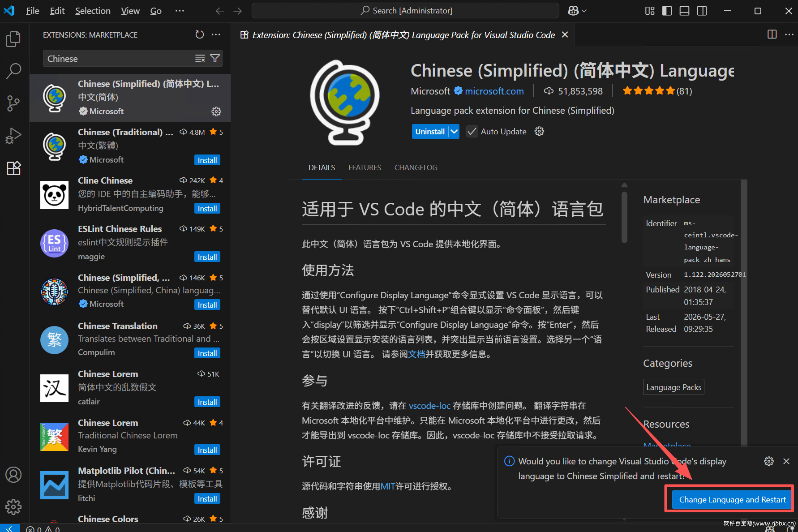Open the Search view in activity bar
This screenshot has width=798, height=532.
coord(13,71)
